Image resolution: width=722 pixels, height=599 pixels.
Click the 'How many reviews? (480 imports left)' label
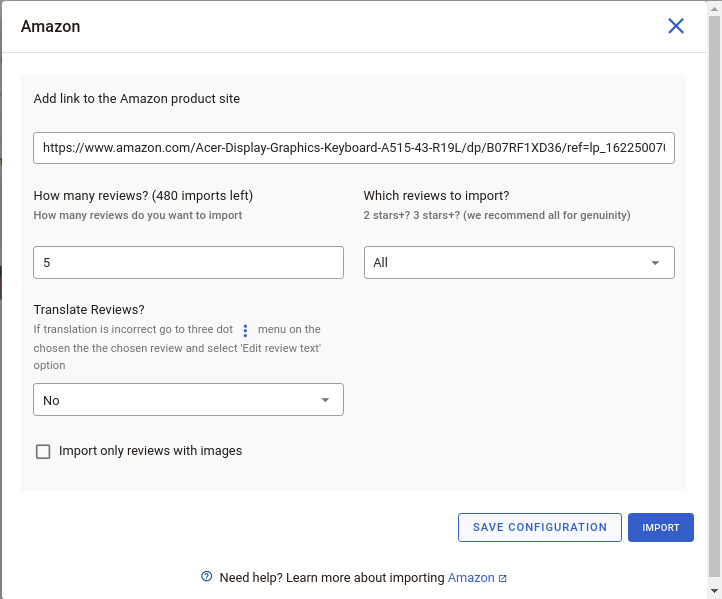(143, 196)
